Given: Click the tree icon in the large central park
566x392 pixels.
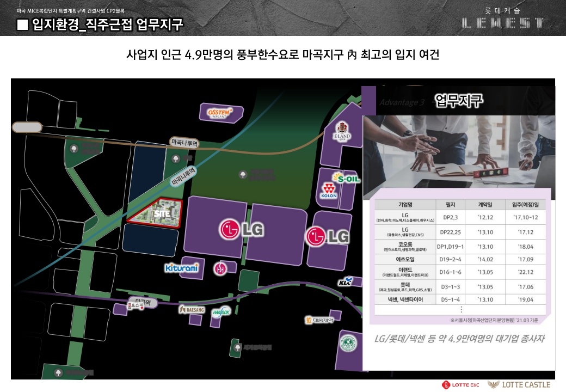Looking at the screenshot, I should pos(243,175).
